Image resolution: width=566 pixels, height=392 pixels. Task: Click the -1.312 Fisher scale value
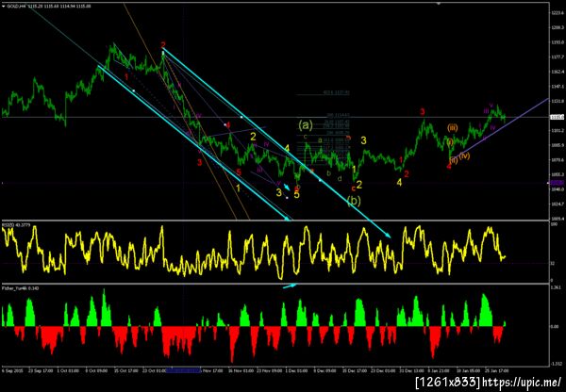point(556,363)
